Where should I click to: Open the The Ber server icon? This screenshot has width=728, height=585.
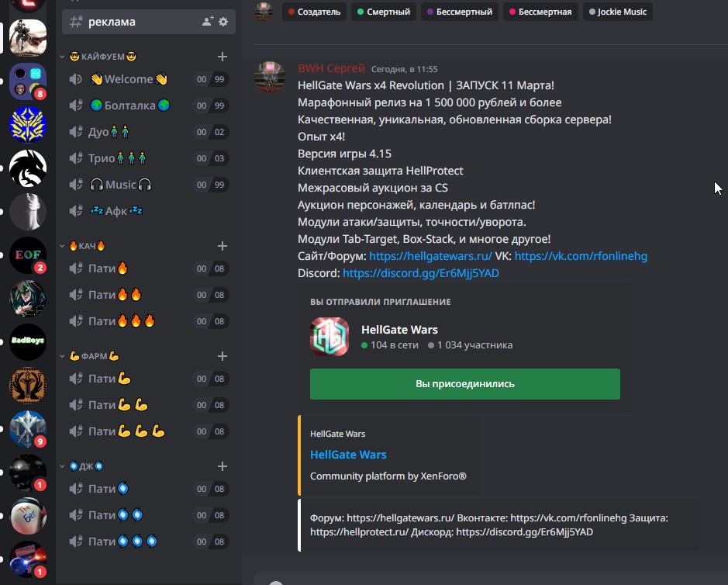point(28,516)
